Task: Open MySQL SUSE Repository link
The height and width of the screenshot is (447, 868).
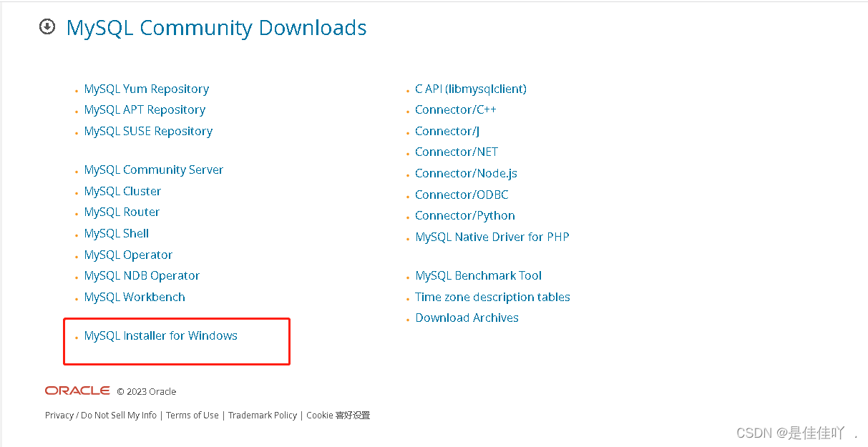Action: click(x=148, y=131)
